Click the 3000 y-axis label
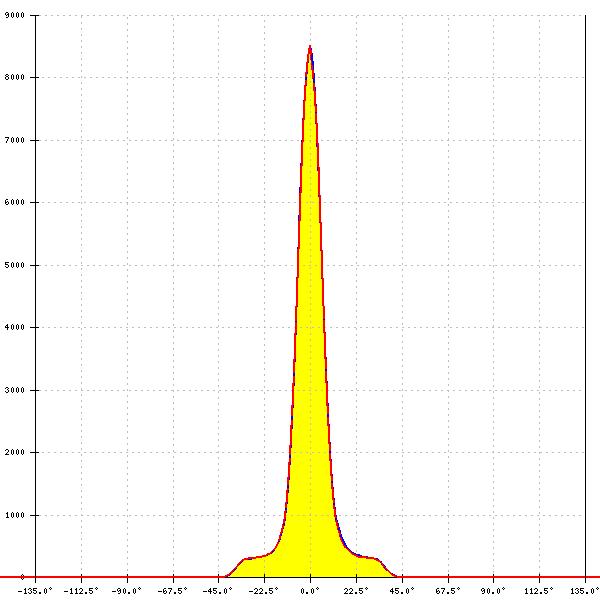600x600 pixels. point(15,390)
